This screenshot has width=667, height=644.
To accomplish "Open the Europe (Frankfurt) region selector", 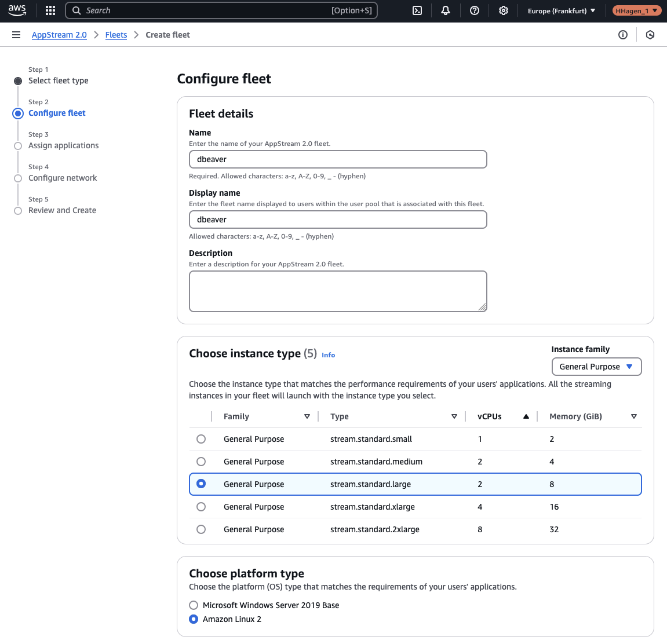I will pos(560,10).
